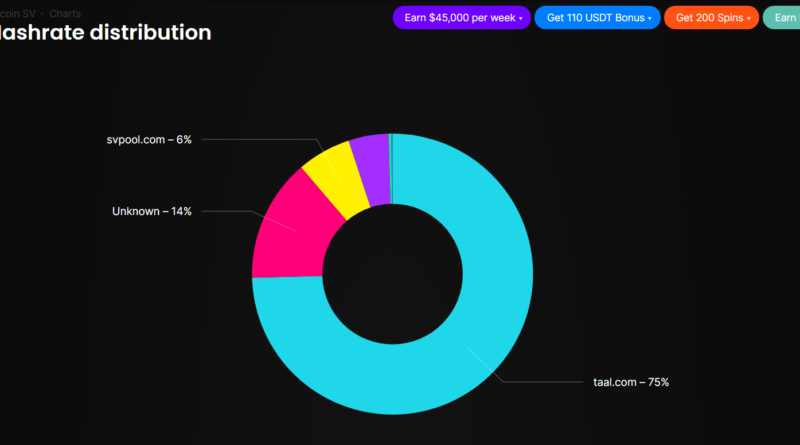Expand the arrow on Earn $45,000 button

pos(521,18)
